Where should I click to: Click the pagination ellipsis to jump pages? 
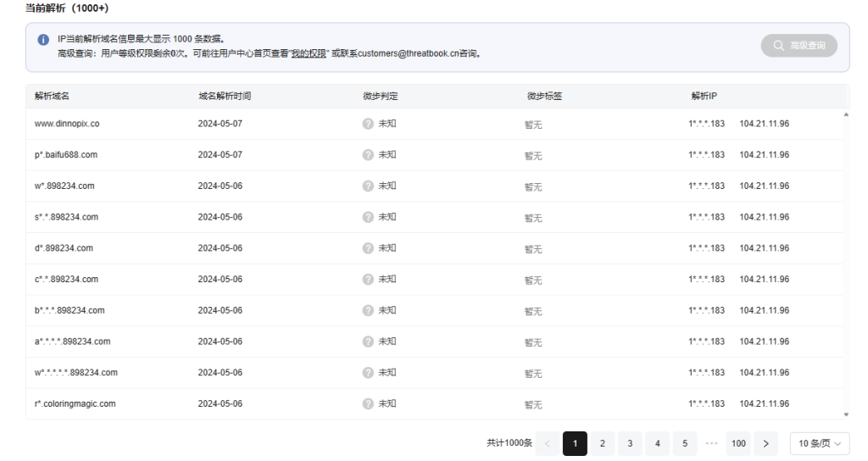click(x=711, y=443)
